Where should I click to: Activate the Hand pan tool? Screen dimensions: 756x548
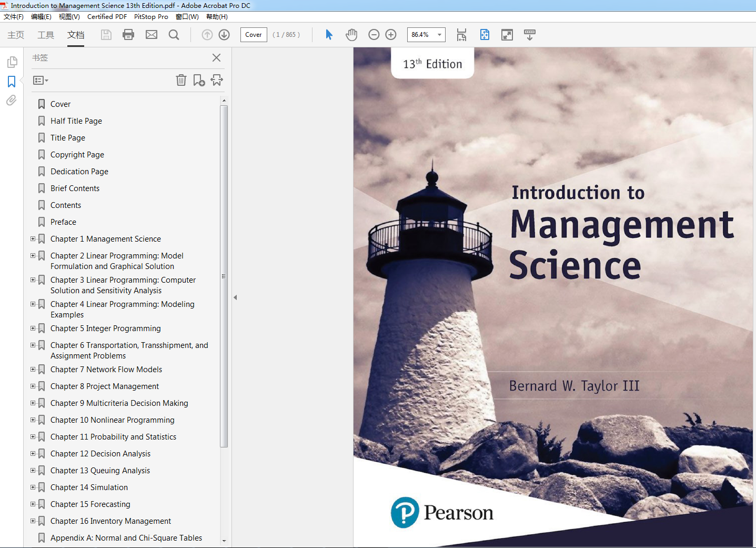click(x=351, y=35)
